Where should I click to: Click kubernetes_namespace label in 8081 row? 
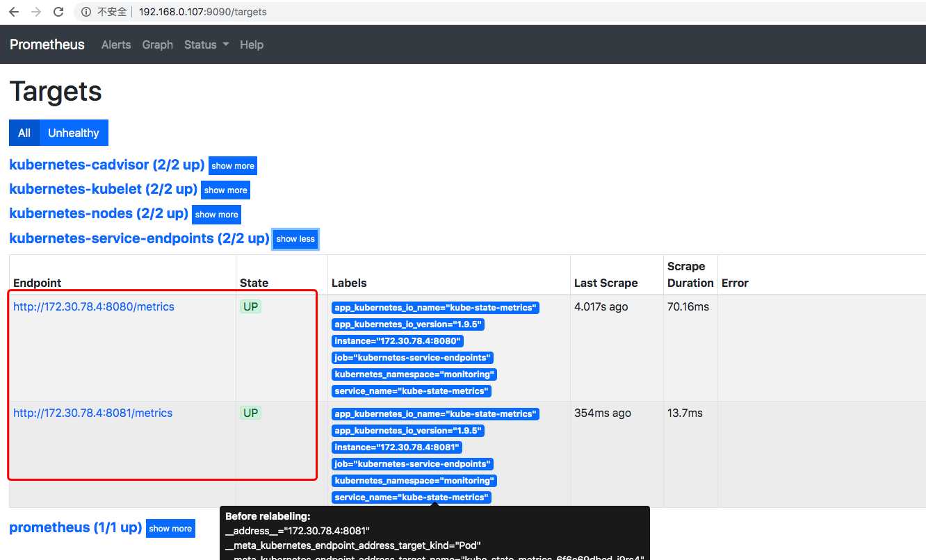click(x=414, y=481)
